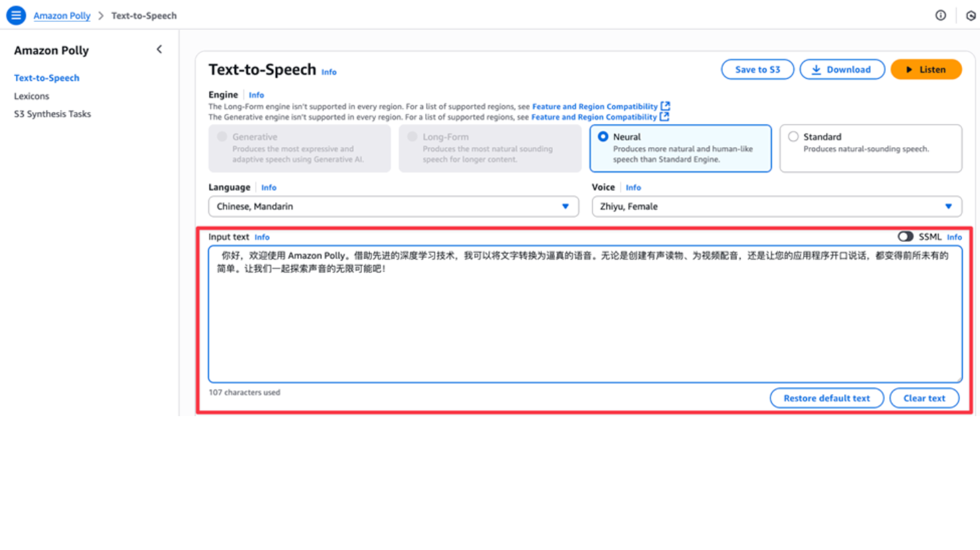Select the Neural engine radio button
The height and width of the screenshot is (550, 980).
coord(603,137)
